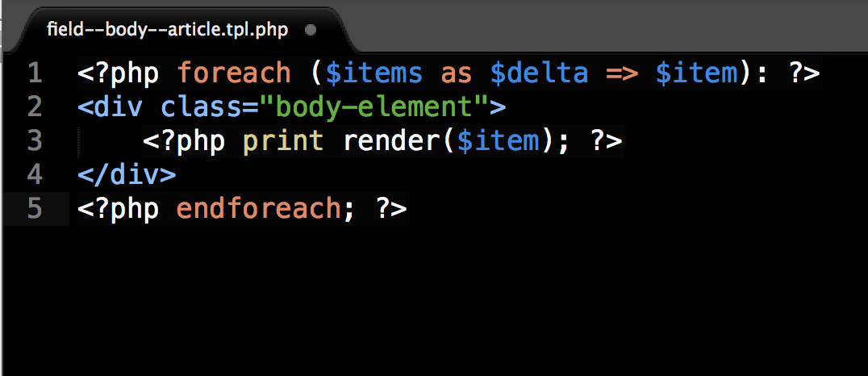Click line number 1 in the gutter
The image size is (868, 376).
tap(35, 73)
